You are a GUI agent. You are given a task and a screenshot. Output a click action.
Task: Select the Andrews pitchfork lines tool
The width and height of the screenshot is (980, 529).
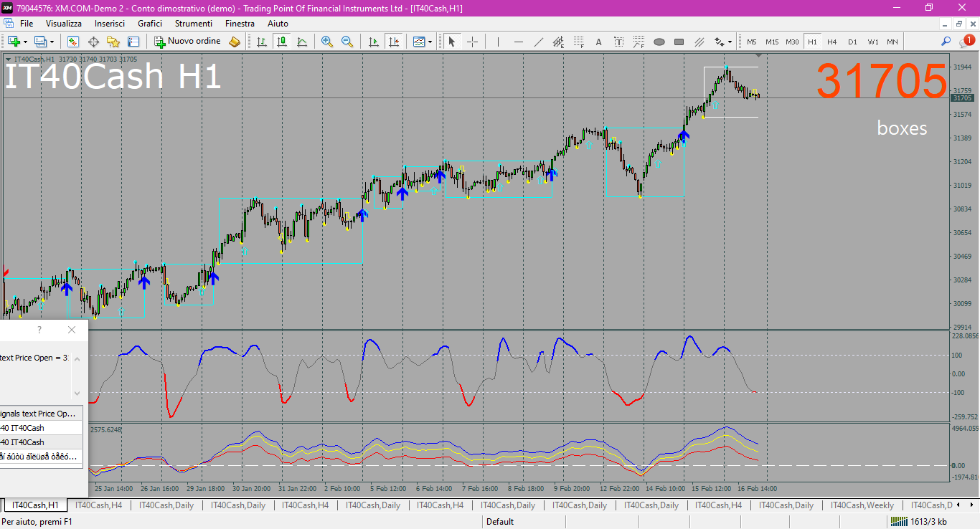click(x=699, y=42)
